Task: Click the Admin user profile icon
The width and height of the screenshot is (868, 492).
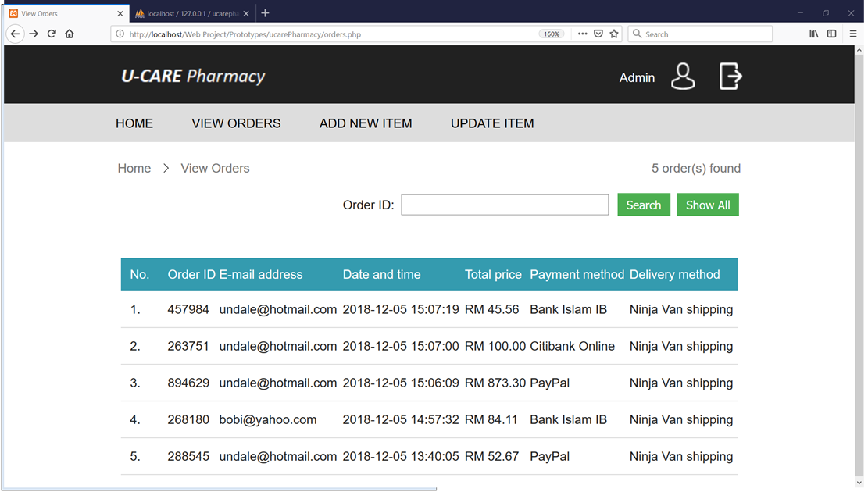Action: [x=683, y=77]
